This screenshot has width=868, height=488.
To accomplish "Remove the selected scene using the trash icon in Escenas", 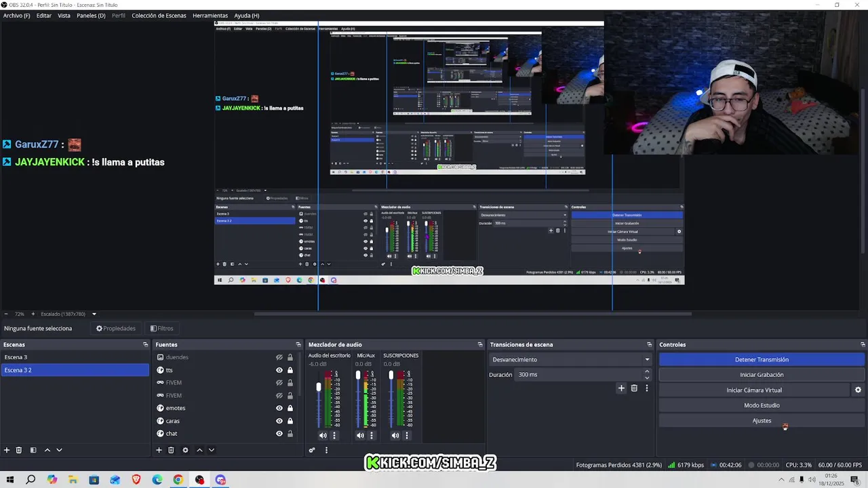I will (x=19, y=450).
